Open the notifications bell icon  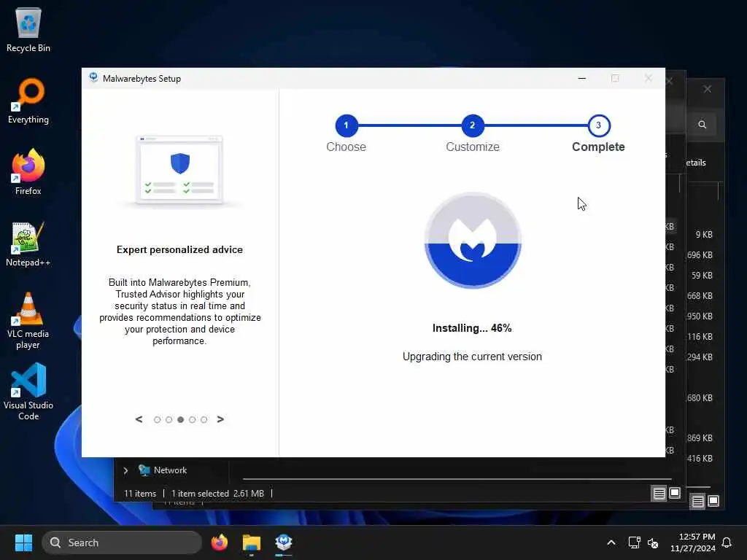click(727, 542)
